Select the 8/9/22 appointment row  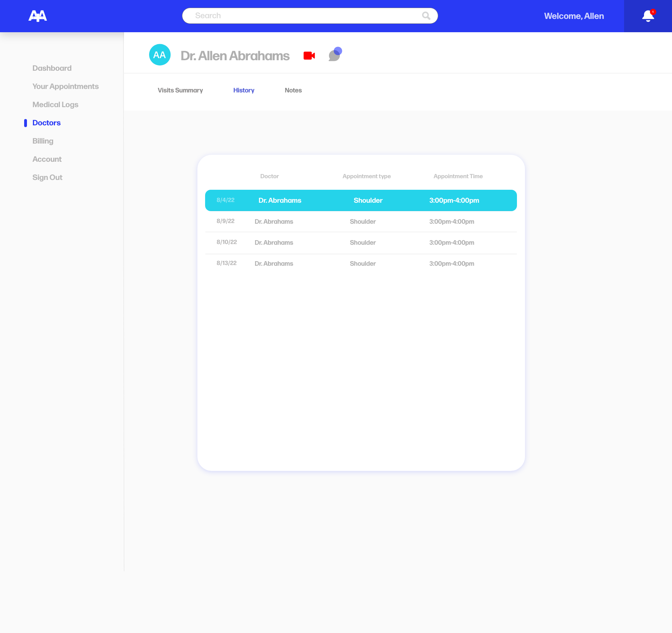(x=361, y=222)
